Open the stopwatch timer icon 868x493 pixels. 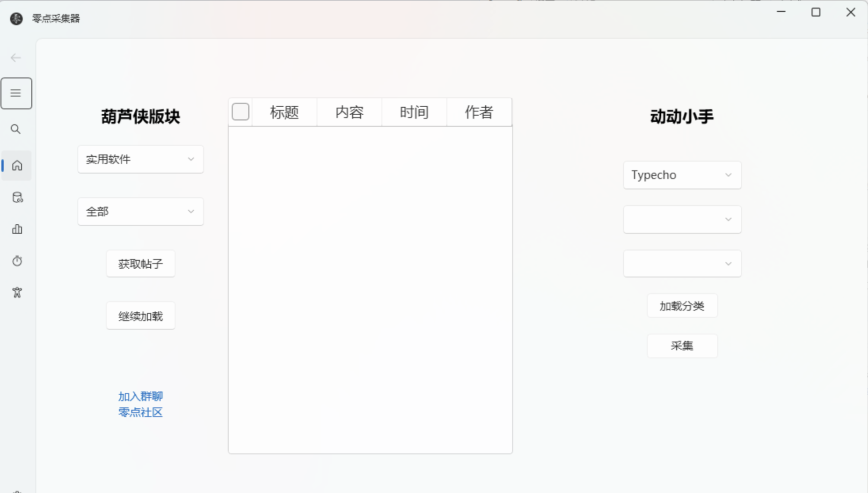17,261
